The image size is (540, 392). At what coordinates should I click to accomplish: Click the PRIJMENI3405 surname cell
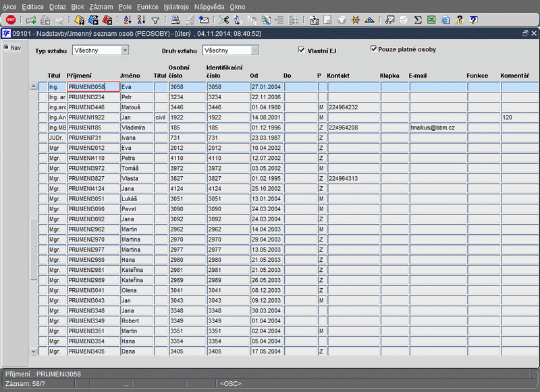coord(93,352)
